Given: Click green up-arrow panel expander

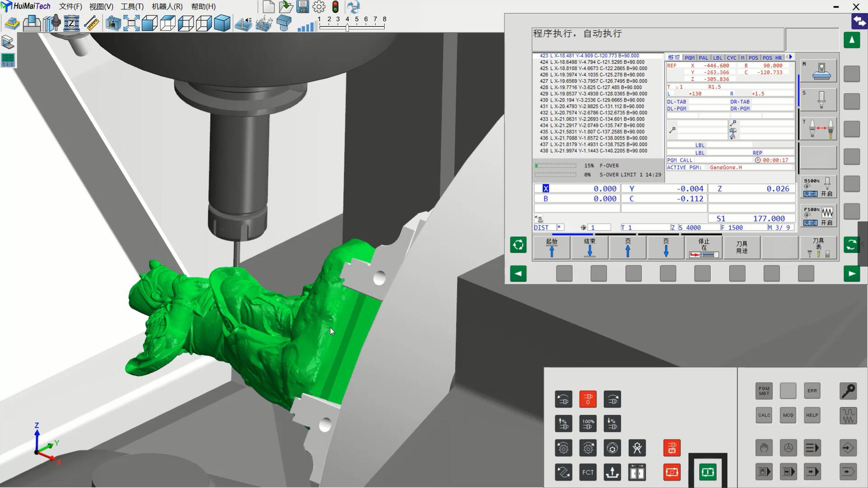Looking at the screenshot, I should pos(852,40).
